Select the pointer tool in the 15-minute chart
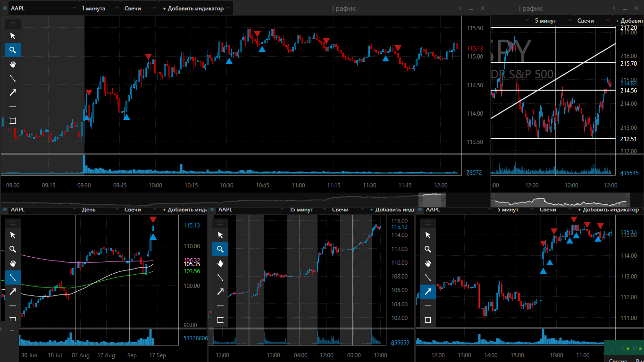 [x=220, y=235]
